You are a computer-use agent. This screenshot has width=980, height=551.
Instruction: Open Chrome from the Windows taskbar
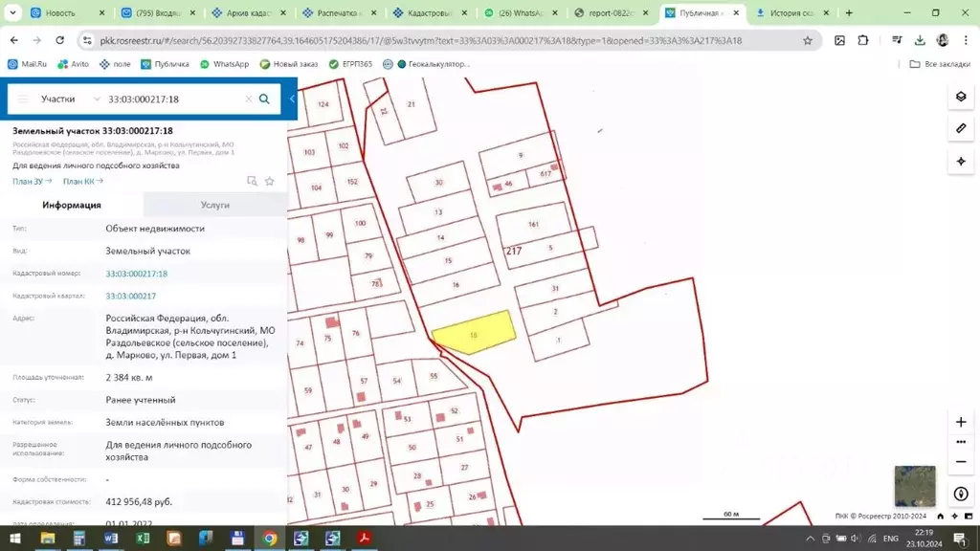(x=269, y=538)
